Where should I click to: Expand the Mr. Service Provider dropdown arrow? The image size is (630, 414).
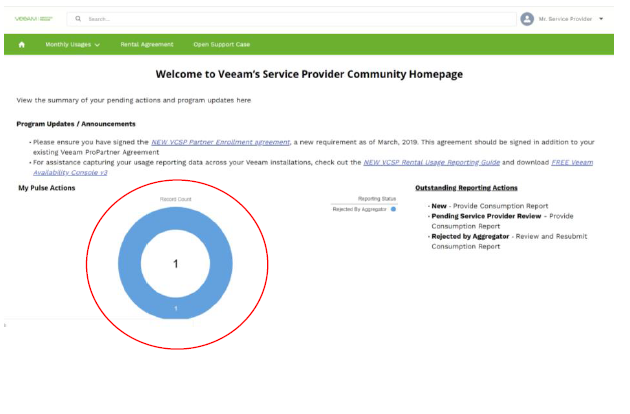(x=601, y=19)
